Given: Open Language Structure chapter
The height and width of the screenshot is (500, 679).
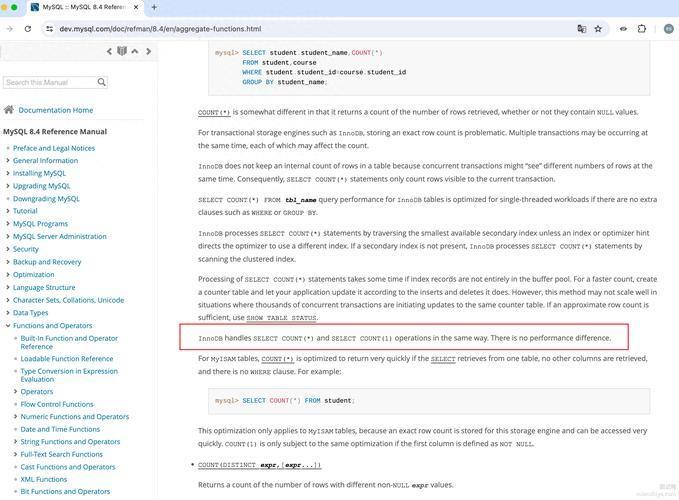Looking at the screenshot, I should tap(44, 287).
